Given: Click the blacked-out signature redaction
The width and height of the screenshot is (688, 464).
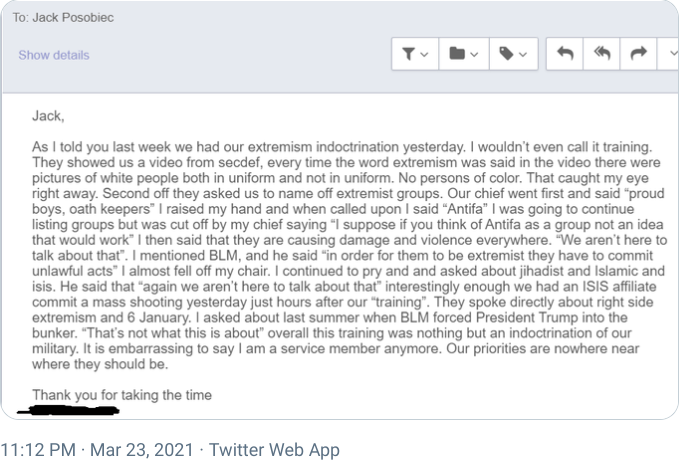Looking at the screenshot, I should coord(74,409).
